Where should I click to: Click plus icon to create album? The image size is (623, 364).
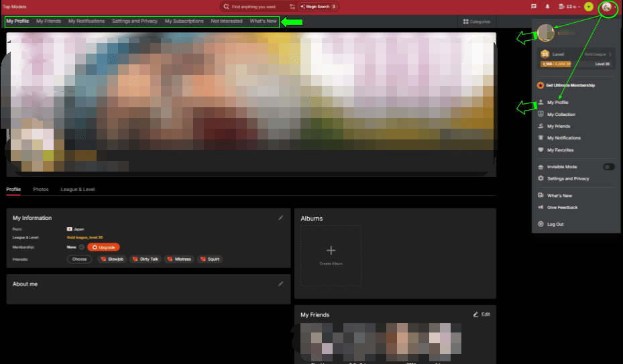(331, 250)
